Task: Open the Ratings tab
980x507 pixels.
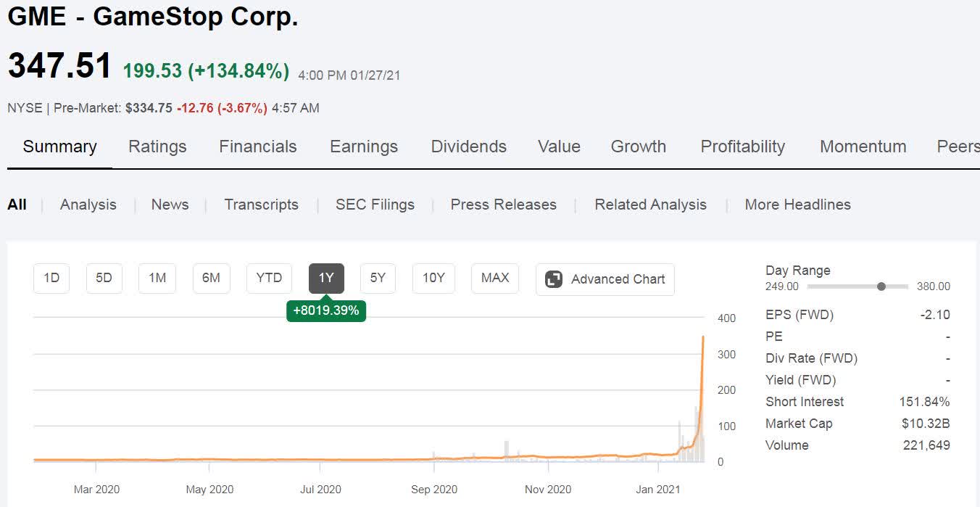Action: [157, 147]
